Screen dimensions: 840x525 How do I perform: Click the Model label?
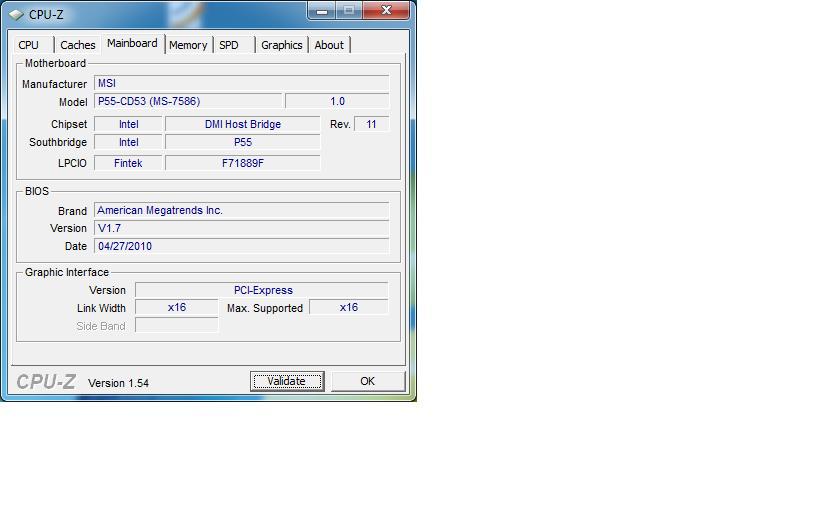click(73, 102)
